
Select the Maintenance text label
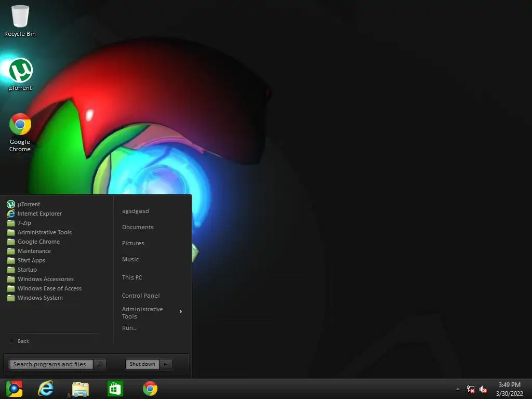click(34, 251)
